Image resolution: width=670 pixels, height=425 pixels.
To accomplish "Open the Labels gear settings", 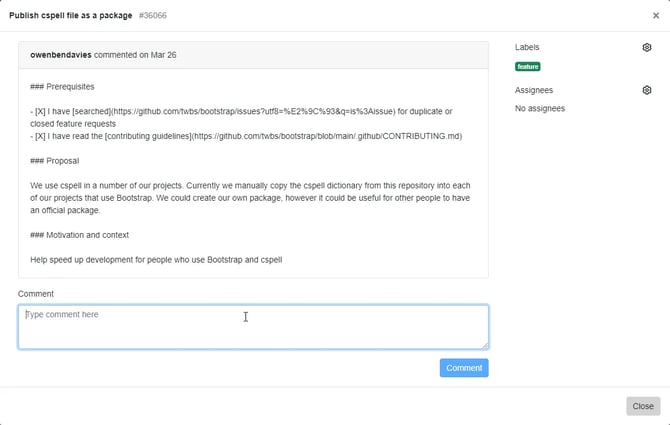I will tap(647, 47).
